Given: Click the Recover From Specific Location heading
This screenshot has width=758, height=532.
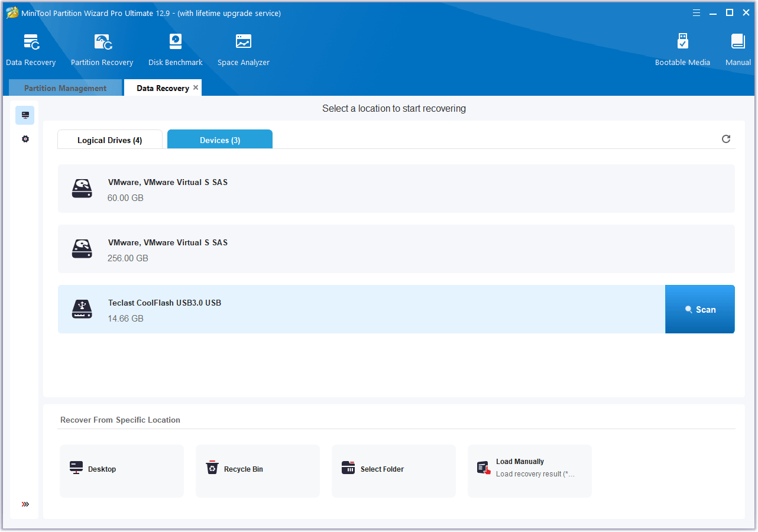Looking at the screenshot, I should [x=120, y=420].
